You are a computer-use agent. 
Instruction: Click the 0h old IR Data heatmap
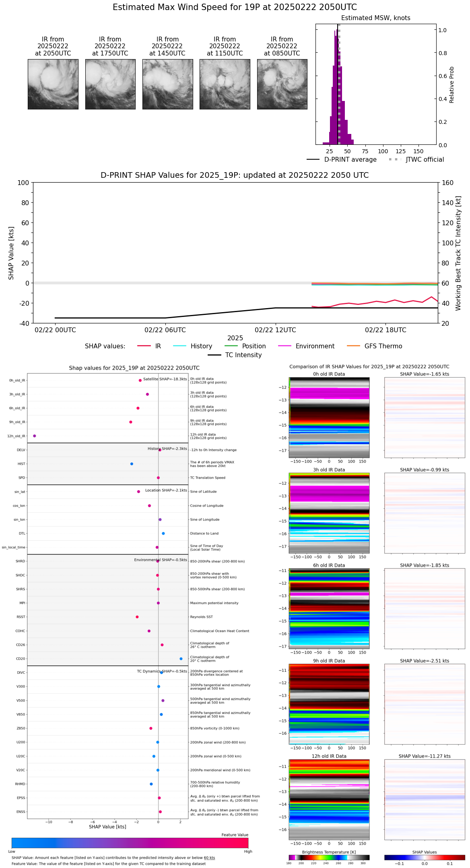(329, 417)
